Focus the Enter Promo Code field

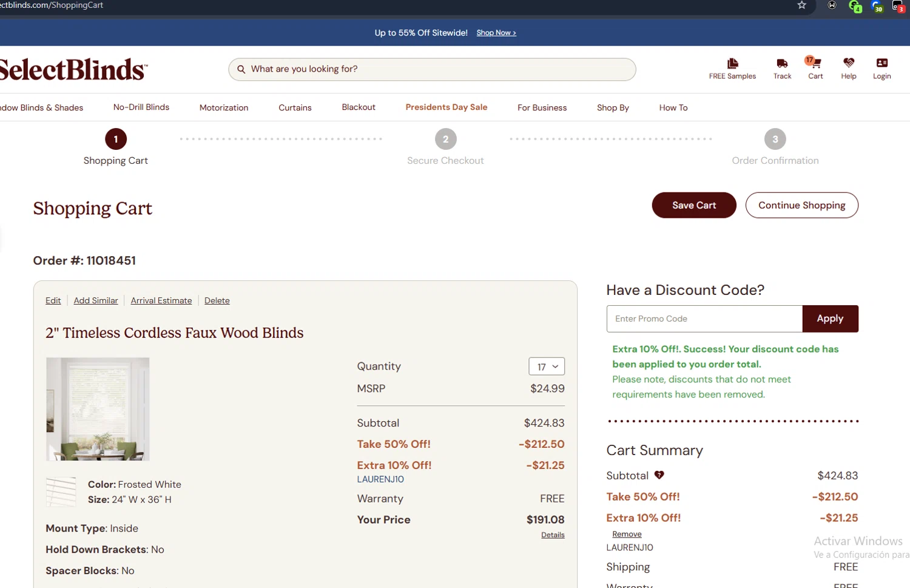click(704, 319)
